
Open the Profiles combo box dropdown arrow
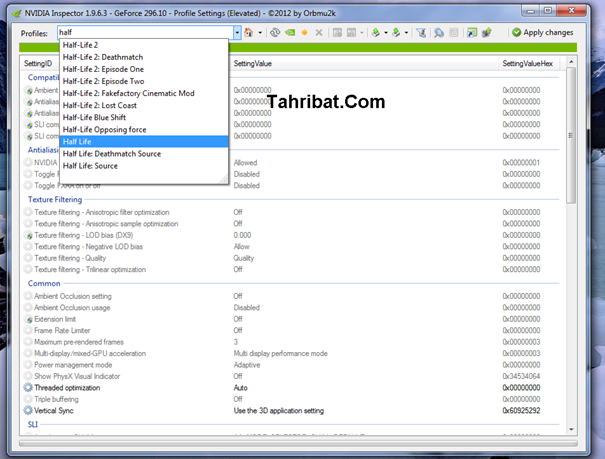click(x=237, y=33)
